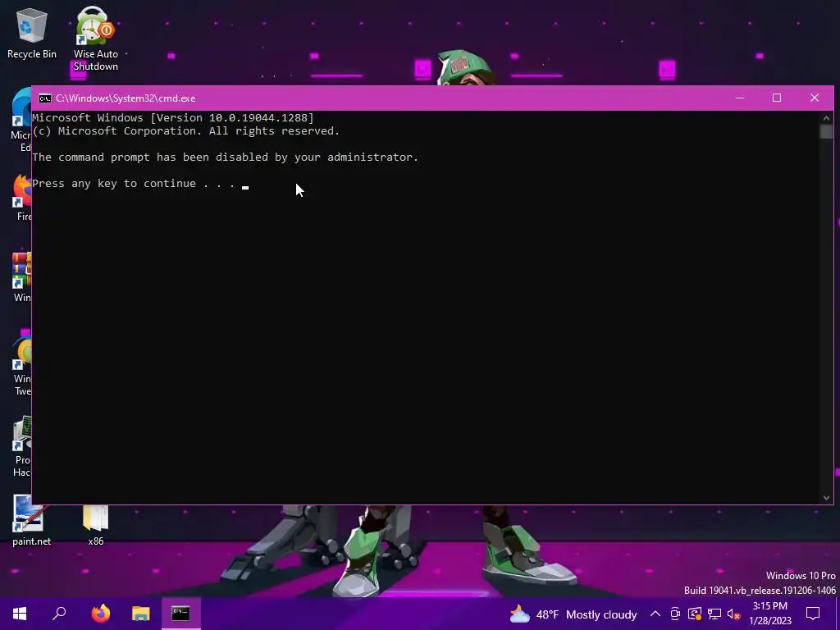
Task: Open File Explorer from the taskbar
Action: [x=140, y=614]
